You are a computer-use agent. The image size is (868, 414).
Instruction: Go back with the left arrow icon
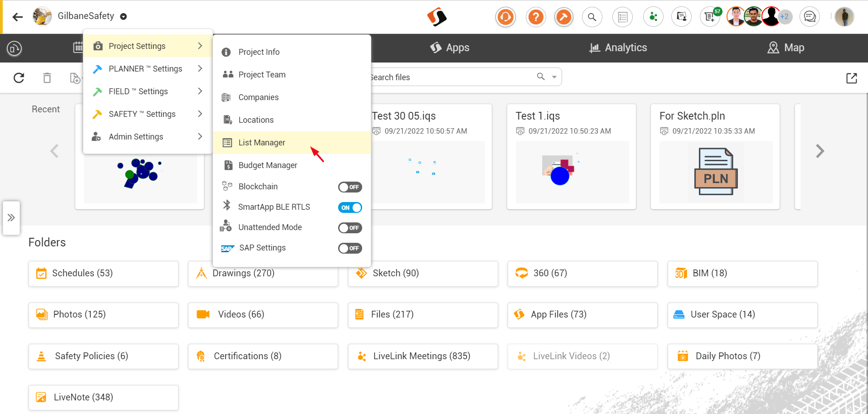18,17
